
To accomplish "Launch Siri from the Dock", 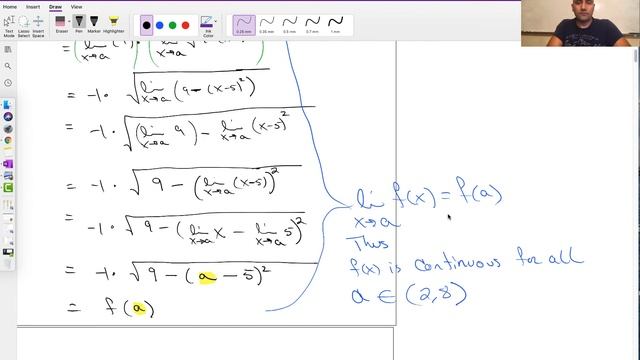I will [8, 117].
